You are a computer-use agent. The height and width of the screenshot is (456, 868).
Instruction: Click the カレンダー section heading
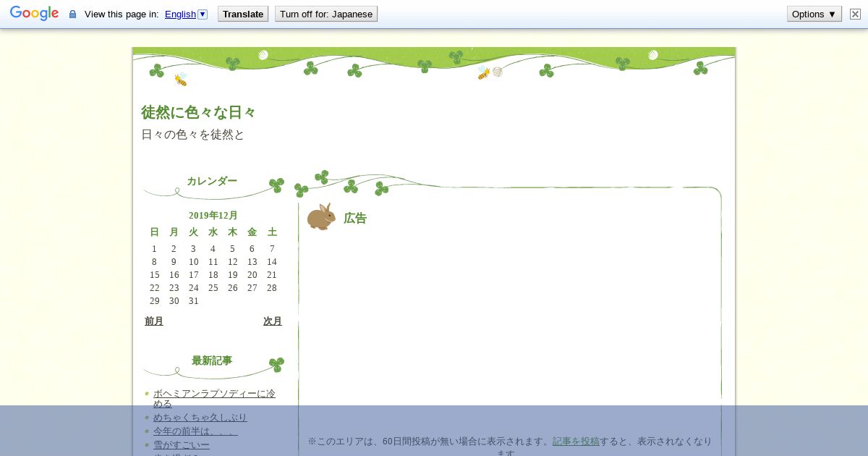[x=212, y=181]
